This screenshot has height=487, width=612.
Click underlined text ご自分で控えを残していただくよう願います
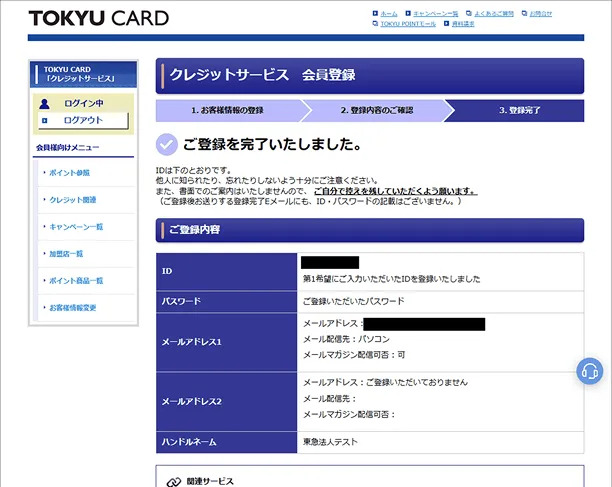395,191
